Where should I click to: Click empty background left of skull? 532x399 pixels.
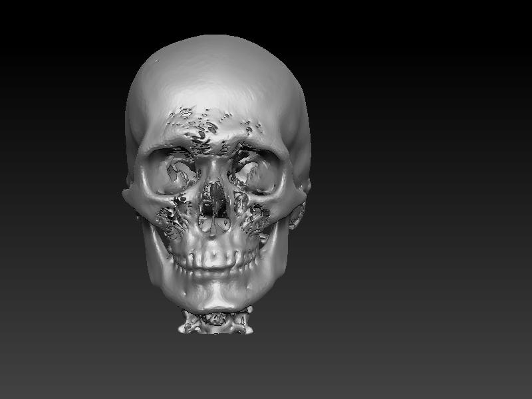pyautogui.click(x=60, y=166)
